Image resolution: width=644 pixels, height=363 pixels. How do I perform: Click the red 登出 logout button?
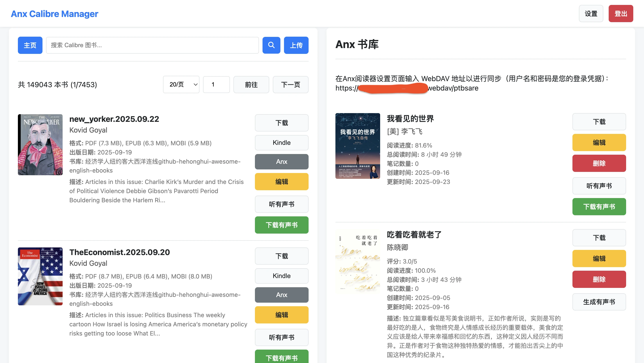tap(621, 13)
